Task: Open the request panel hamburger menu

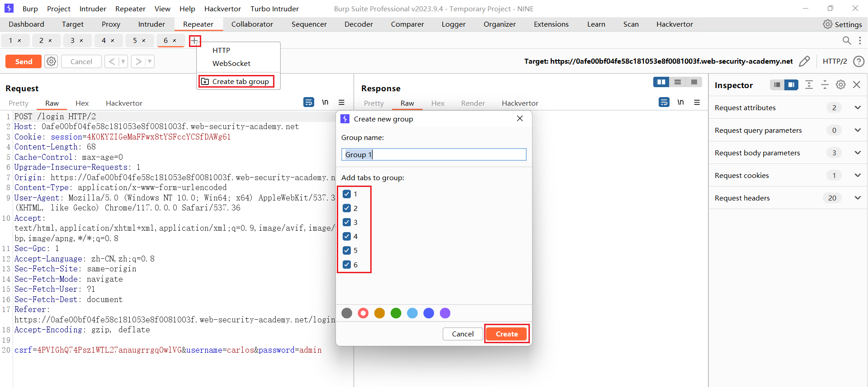Action: point(342,103)
